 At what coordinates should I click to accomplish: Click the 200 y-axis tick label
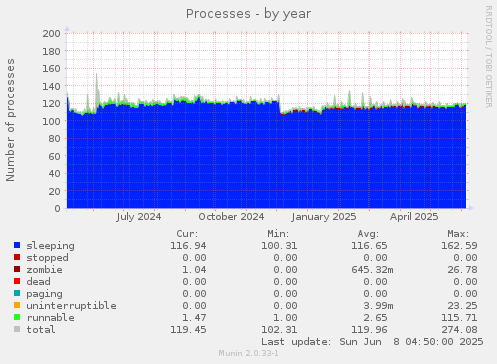51,34
